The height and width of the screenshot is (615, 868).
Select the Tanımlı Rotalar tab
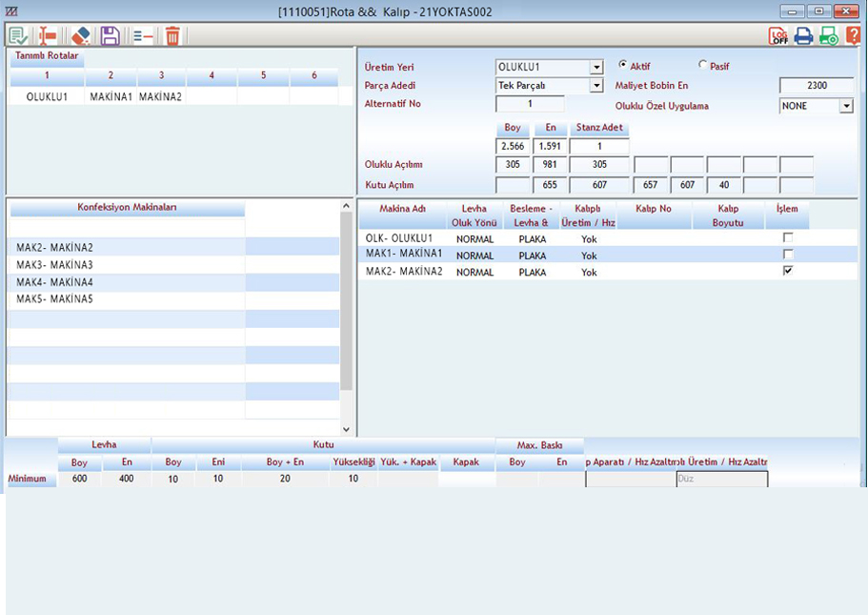pyautogui.click(x=46, y=56)
